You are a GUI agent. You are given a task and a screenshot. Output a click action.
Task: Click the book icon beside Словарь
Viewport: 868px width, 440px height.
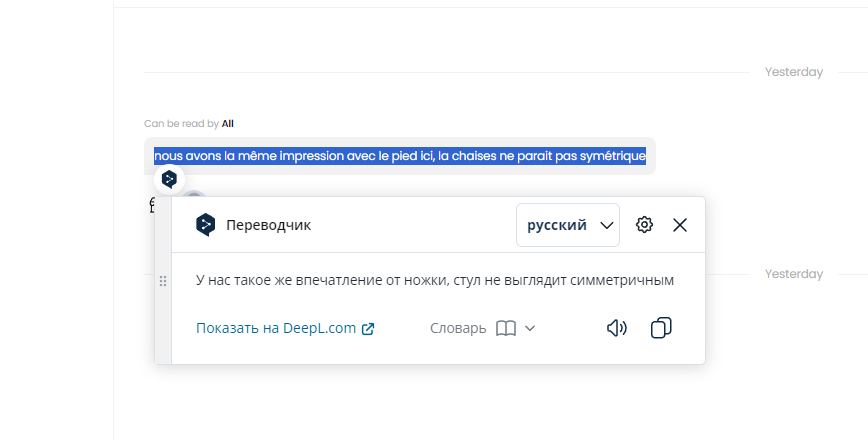506,328
